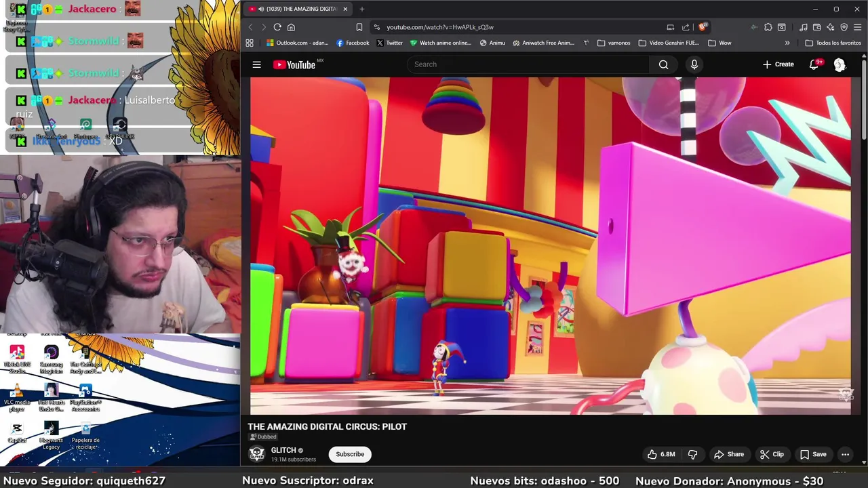Viewport: 868px width, 488px height.
Task: Click the Dubbed label under title
Action: tap(264, 437)
